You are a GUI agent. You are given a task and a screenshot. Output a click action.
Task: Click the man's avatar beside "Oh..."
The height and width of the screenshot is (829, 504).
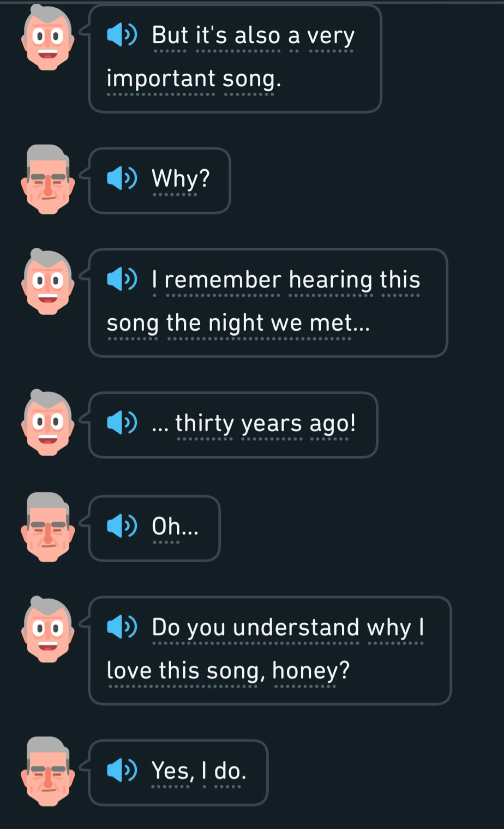tap(47, 527)
